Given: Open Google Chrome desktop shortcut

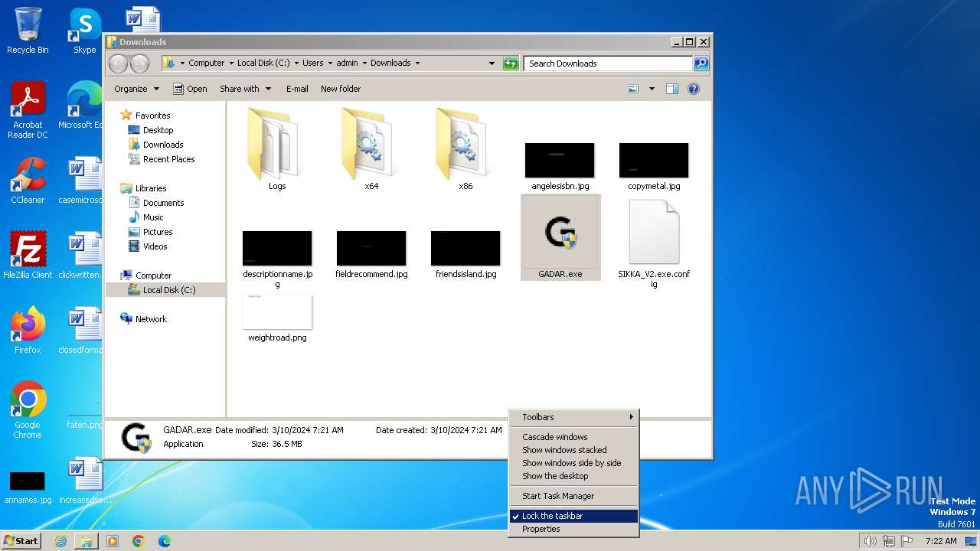Looking at the screenshot, I should tap(28, 410).
